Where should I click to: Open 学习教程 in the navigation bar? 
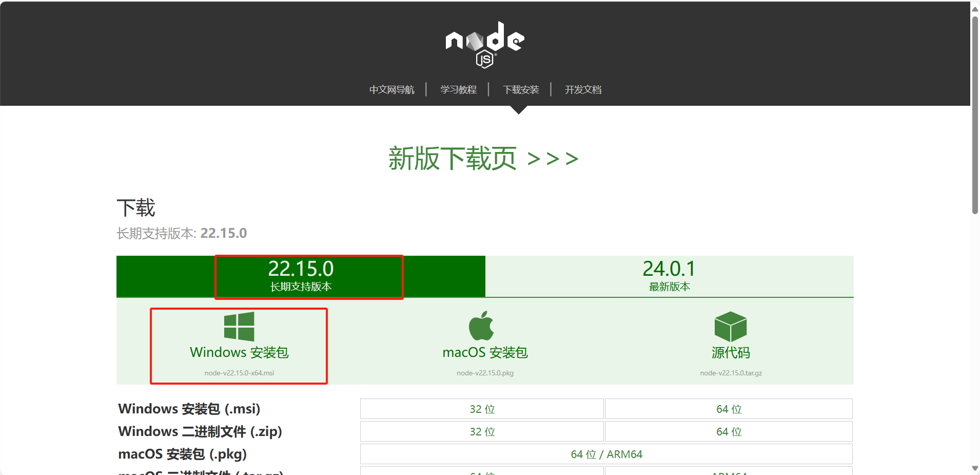tap(458, 90)
